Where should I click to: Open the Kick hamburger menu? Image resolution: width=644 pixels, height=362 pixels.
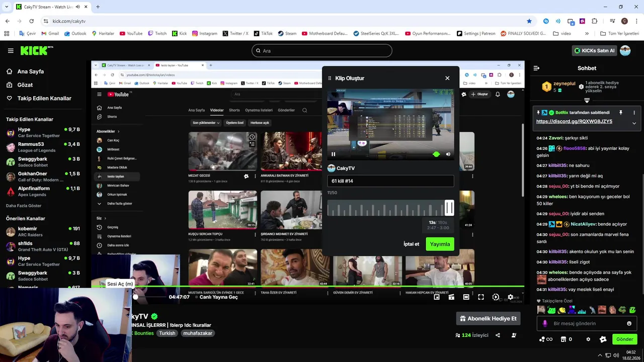click(x=11, y=51)
